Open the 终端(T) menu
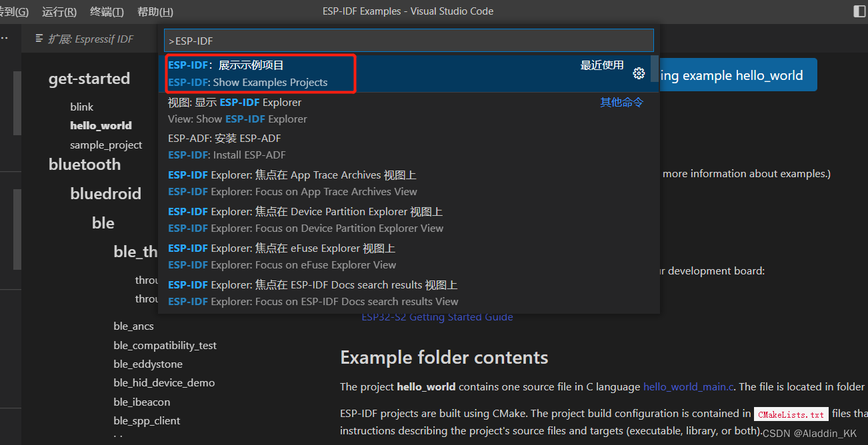This screenshot has width=868, height=445. [x=107, y=11]
